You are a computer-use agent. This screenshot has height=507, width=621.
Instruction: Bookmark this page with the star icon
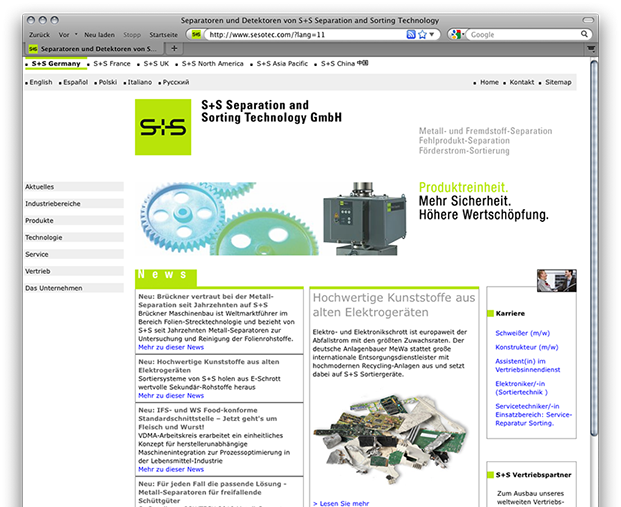[423, 34]
